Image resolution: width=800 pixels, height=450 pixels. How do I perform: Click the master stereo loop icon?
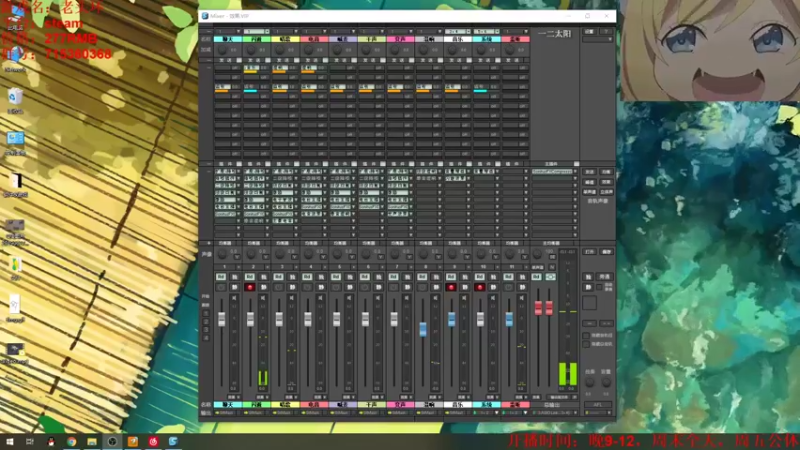[x=550, y=277]
